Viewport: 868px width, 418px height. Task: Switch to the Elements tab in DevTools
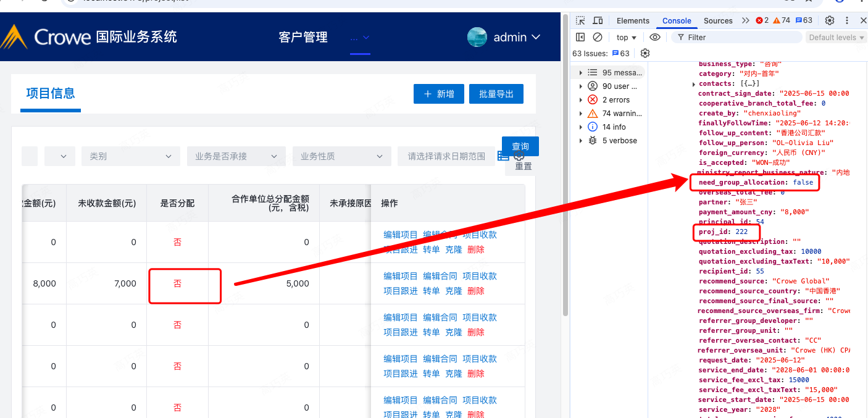[633, 20]
